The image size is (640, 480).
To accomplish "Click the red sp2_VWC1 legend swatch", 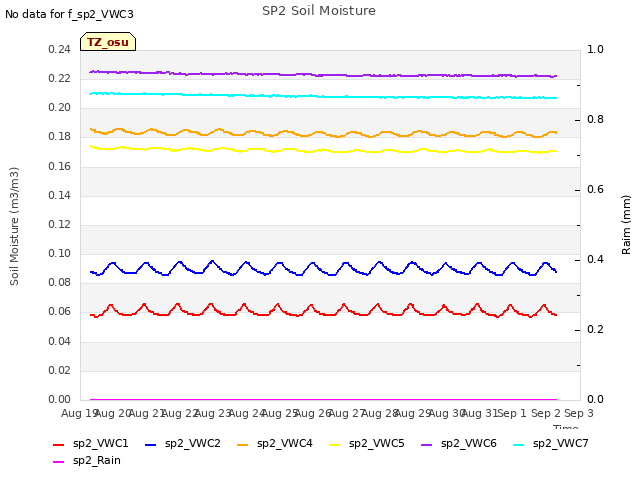I will pyautogui.click(x=59, y=444).
